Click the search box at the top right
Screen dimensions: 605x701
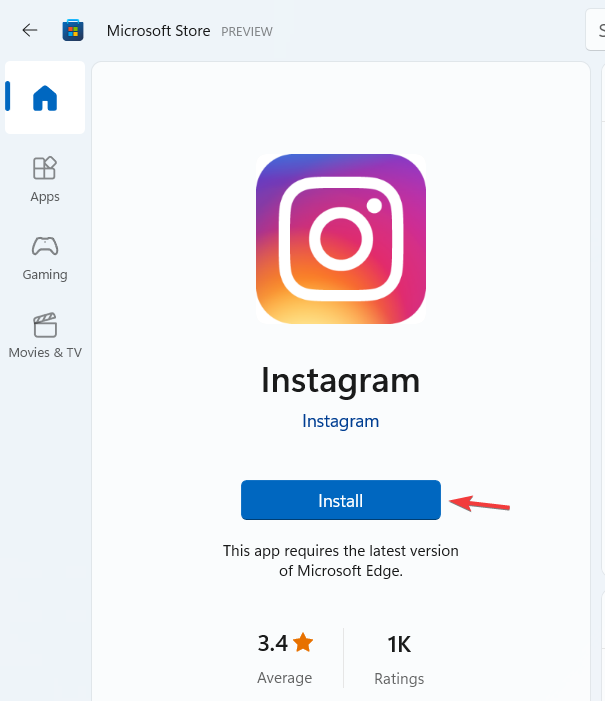[x=595, y=30]
